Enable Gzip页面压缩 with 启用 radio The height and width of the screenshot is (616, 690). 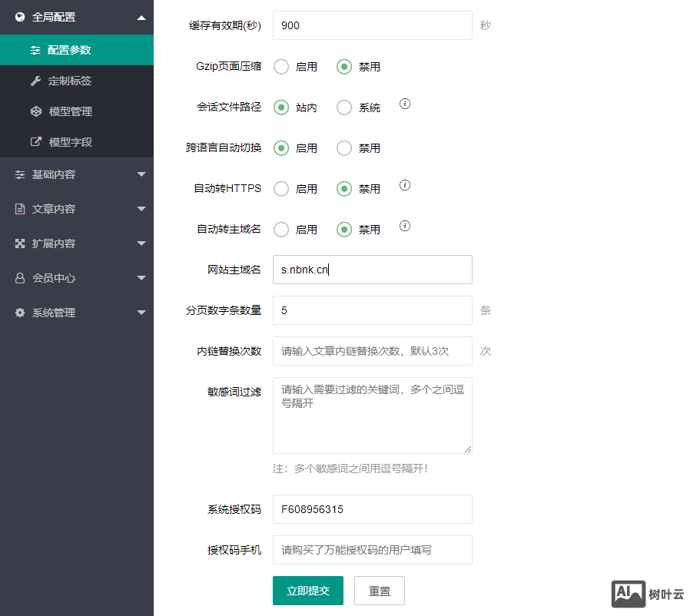pyautogui.click(x=281, y=67)
